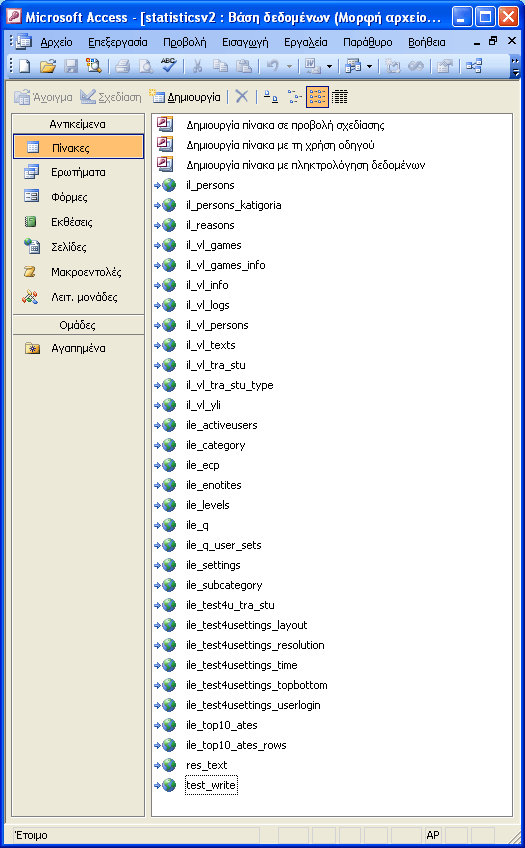This screenshot has height=848, width=525.
Task: Click the Print Preview toolbar icon
Action: 145,66
